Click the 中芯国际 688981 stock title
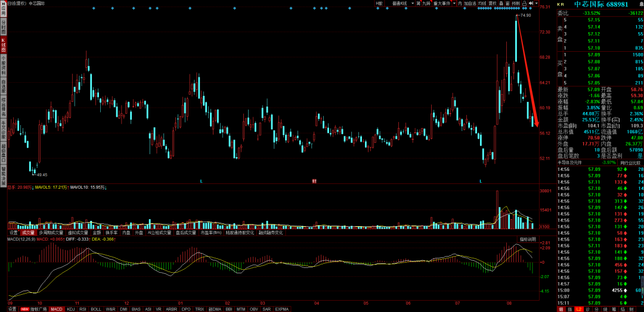This screenshot has height=312, width=644. pyautogui.click(x=601, y=4)
